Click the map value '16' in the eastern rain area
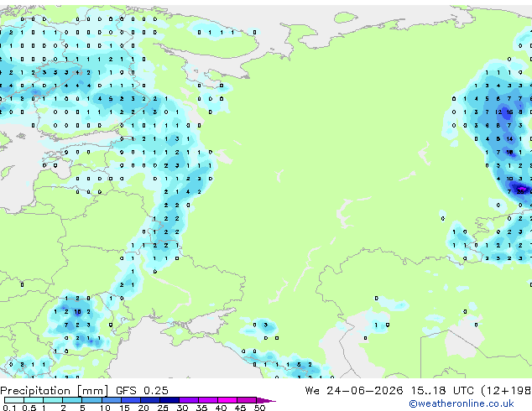Viewport: 532px width, 411px height. (x=509, y=112)
